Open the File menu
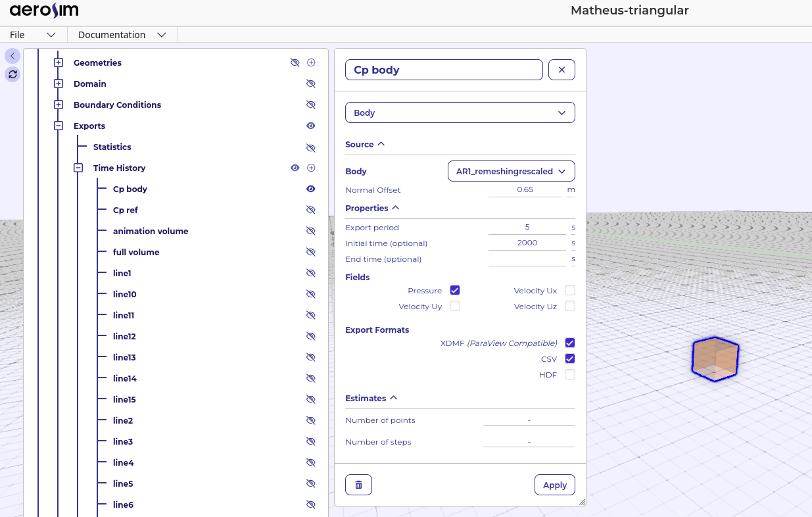Viewport: 812px width, 517px height. click(33, 35)
